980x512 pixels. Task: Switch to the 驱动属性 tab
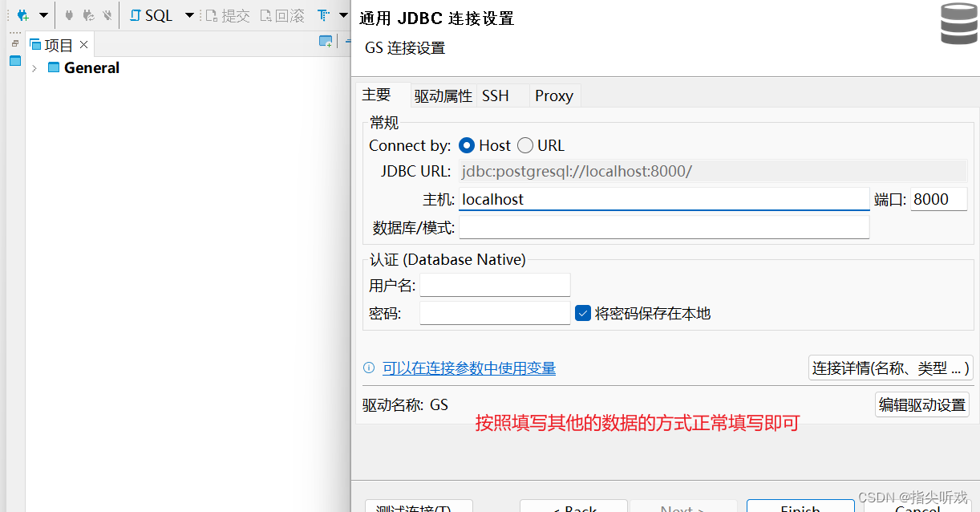click(x=443, y=95)
